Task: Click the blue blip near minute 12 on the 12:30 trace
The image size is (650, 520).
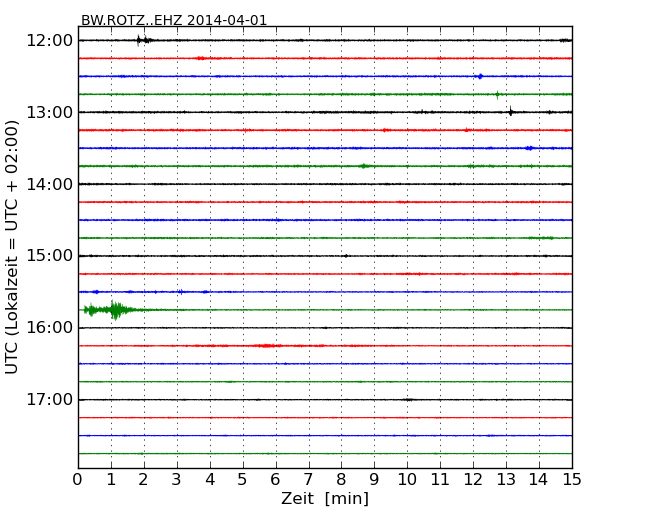Action: pos(480,76)
